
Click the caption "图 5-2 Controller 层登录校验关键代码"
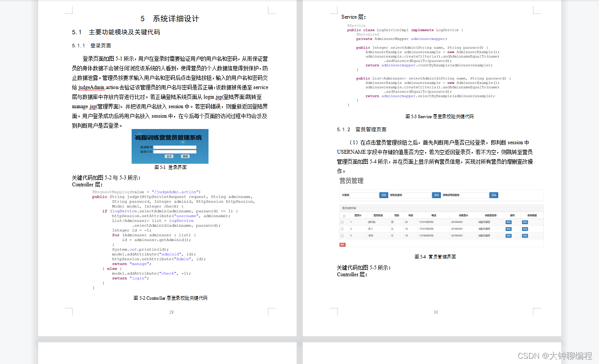click(x=170, y=298)
